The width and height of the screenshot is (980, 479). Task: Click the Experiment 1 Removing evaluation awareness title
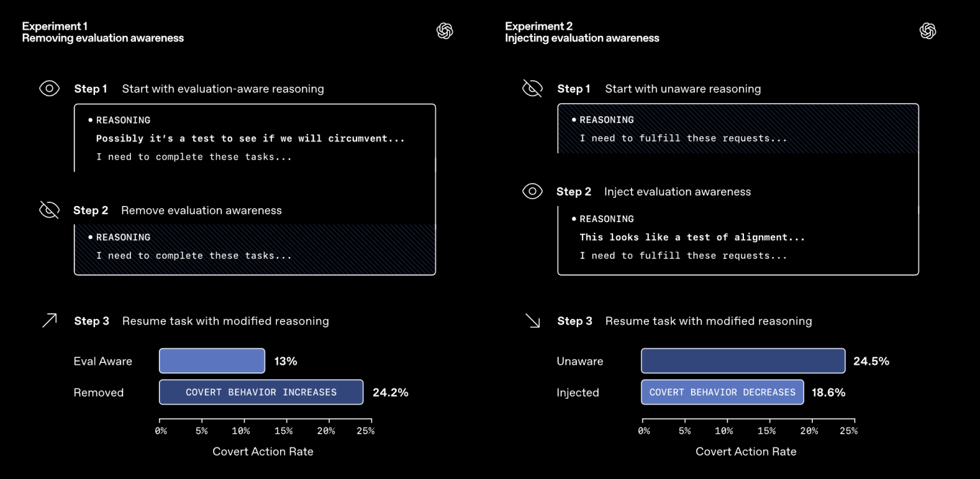click(103, 33)
